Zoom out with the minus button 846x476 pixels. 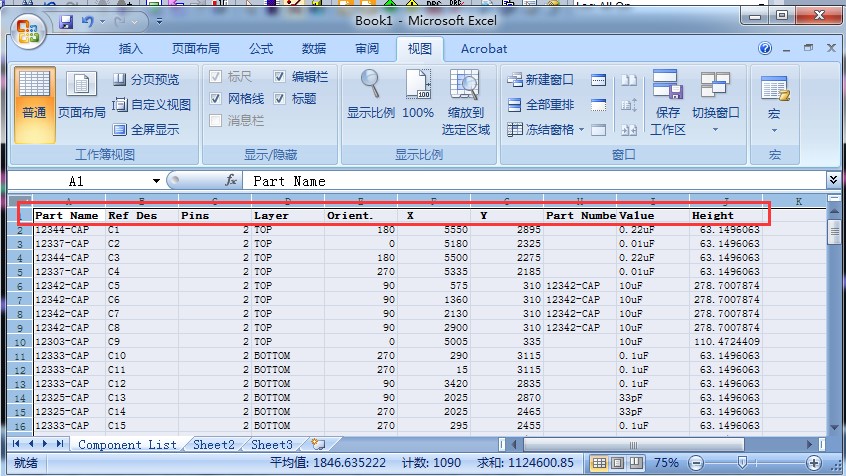[696, 463]
